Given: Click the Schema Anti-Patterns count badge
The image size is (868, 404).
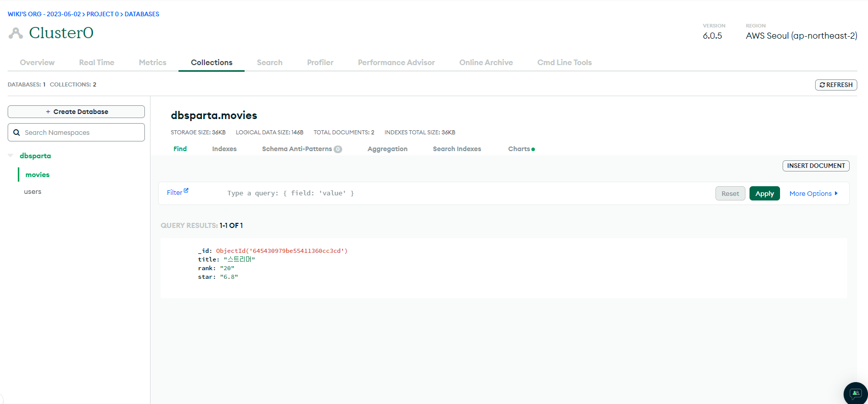Looking at the screenshot, I should [x=338, y=149].
